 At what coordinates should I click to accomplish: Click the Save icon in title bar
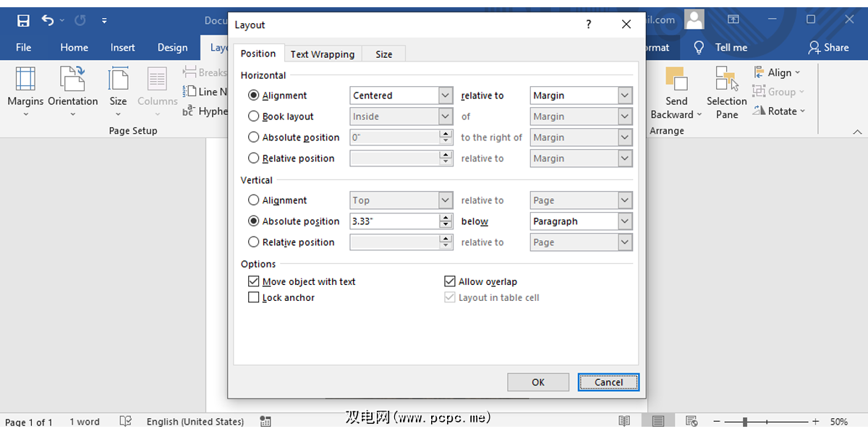[23, 20]
